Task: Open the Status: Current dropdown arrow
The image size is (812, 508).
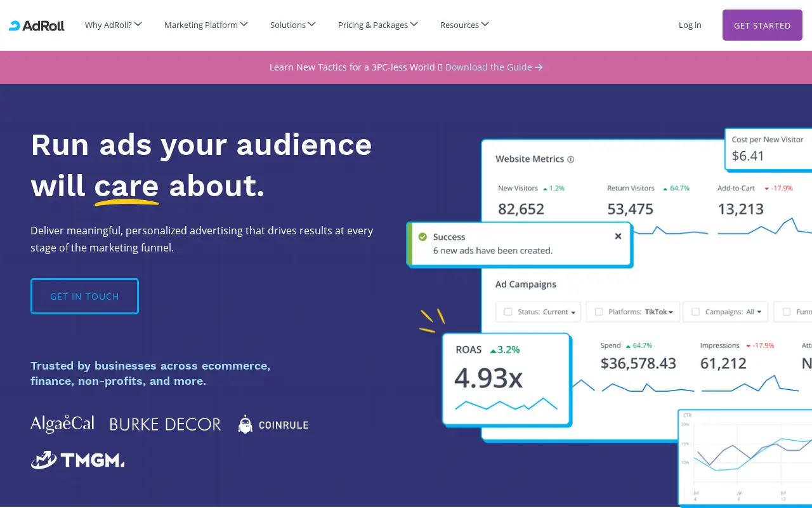Action: [x=573, y=312]
